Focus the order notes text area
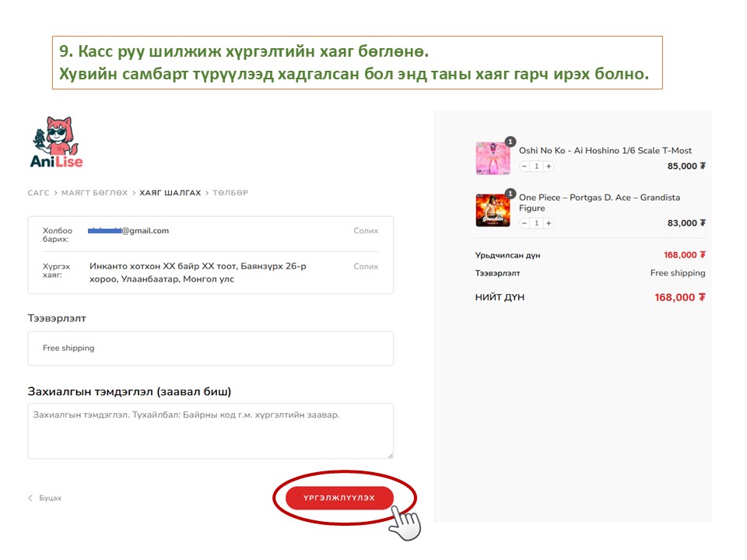 point(210,431)
